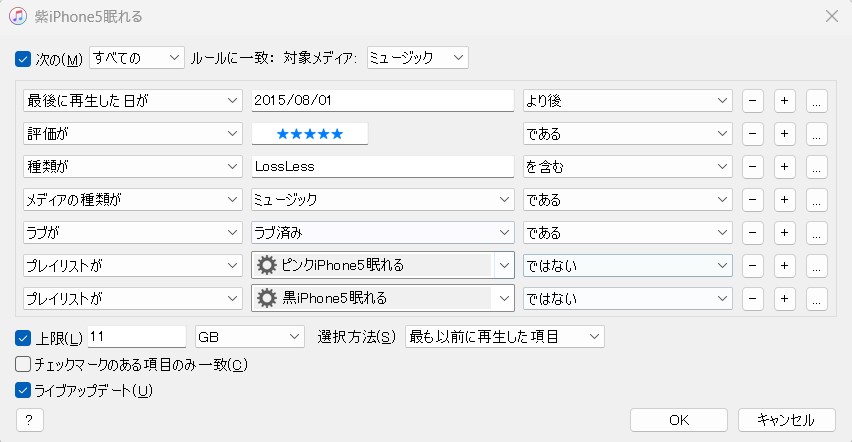Click the キャンセル button
Screen dimensions: 852x442
[x=786, y=420]
